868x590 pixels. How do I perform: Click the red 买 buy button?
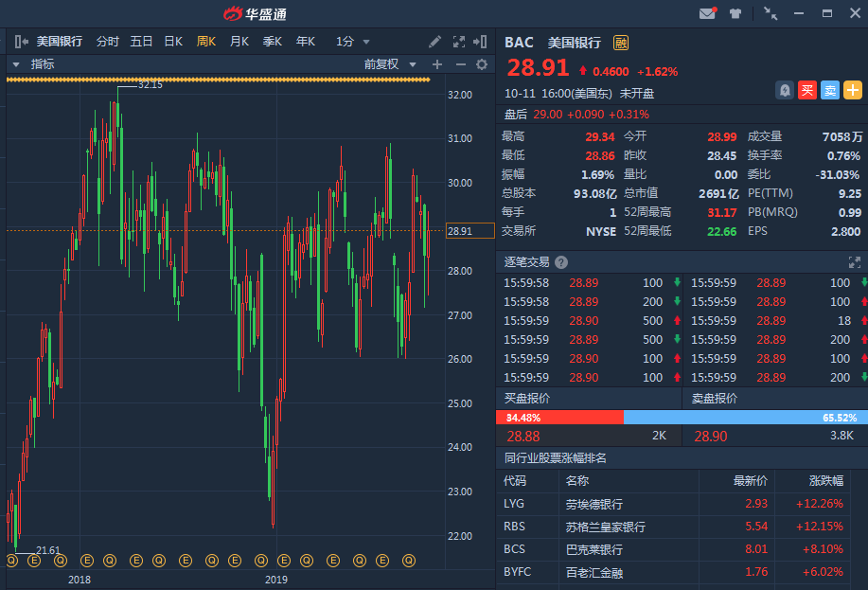click(806, 90)
